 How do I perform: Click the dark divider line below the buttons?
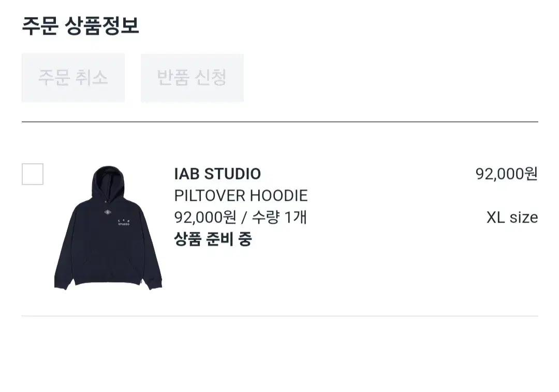coord(280,122)
